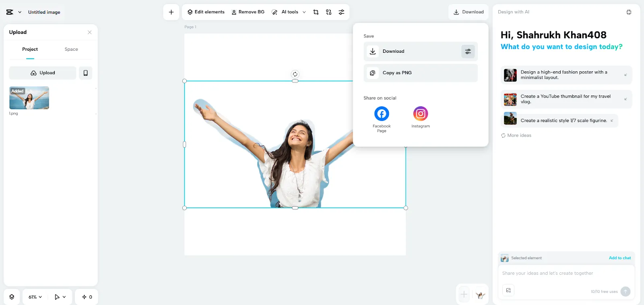This screenshot has height=305, width=644.
Task: Click the rotate handle above image
Action: click(295, 74)
